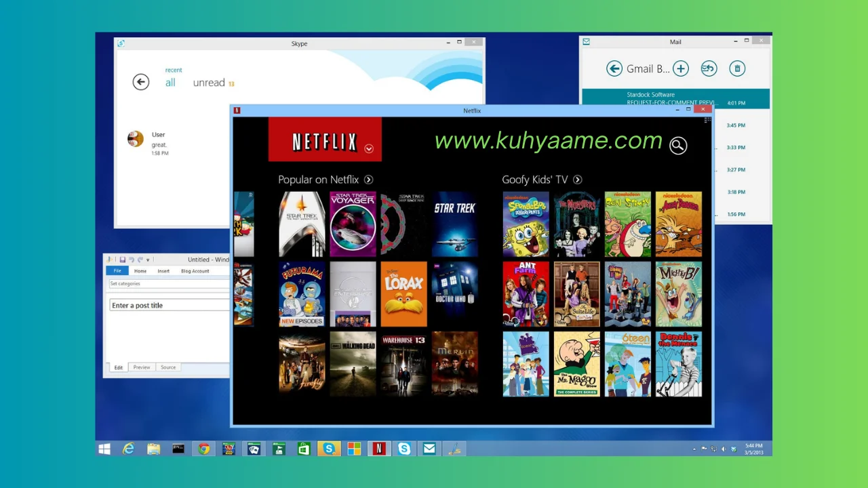Open the Futurama poster
This screenshot has width=868, height=488.
point(302,294)
